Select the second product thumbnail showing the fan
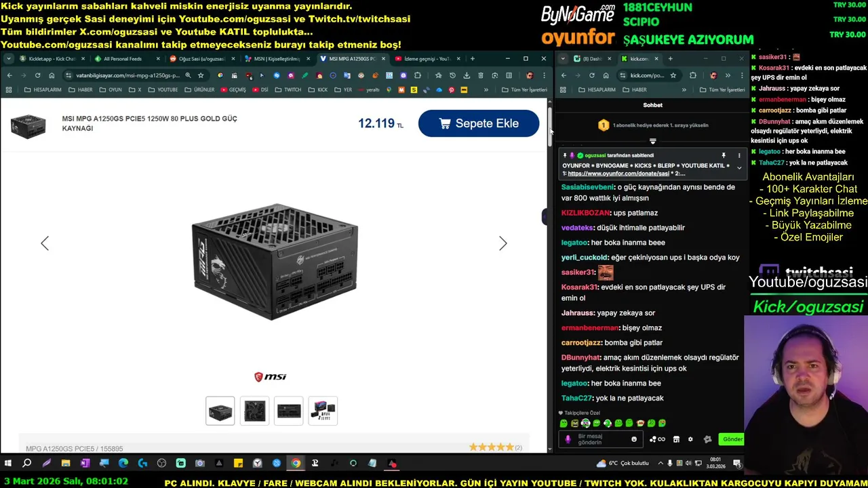 [255, 411]
